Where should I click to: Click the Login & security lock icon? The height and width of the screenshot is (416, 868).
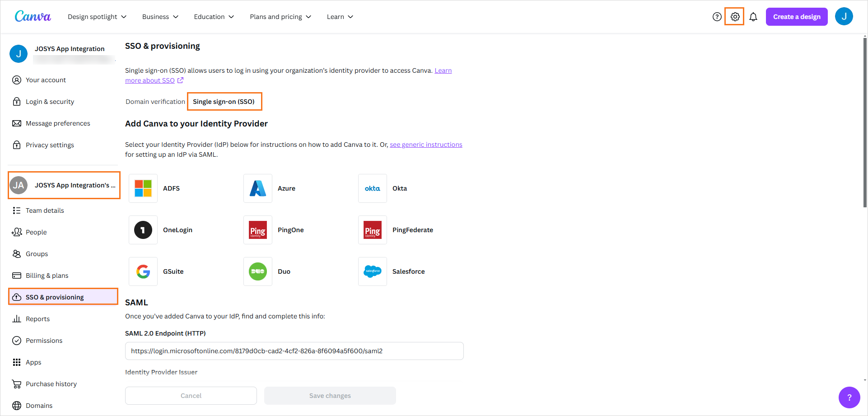coord(17,102)
